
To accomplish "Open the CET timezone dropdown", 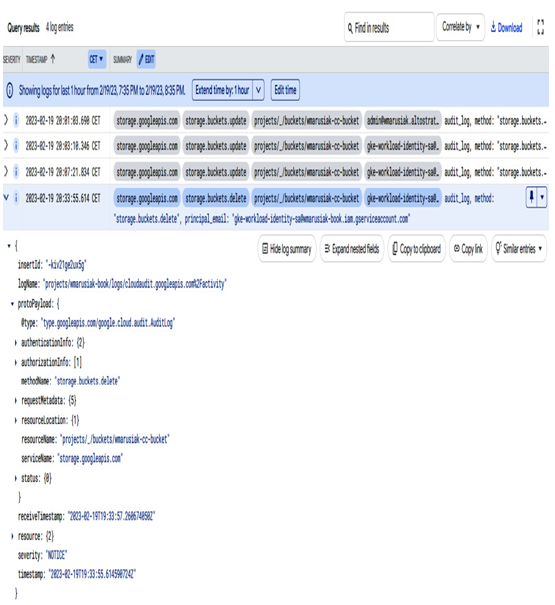I will click(96, 59).
